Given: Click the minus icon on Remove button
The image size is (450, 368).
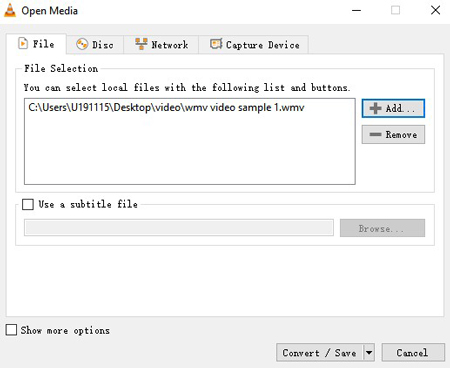Looking at the screenshot, I should (375, 134).
